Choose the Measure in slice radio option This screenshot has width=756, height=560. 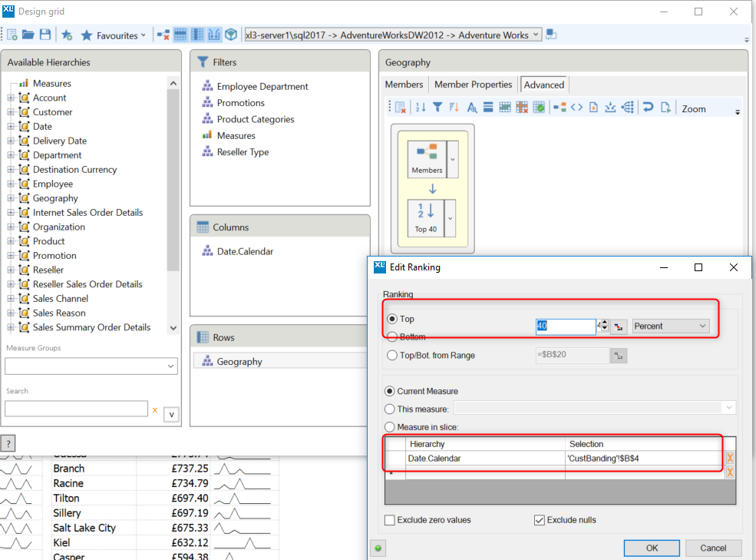point(390,427)
